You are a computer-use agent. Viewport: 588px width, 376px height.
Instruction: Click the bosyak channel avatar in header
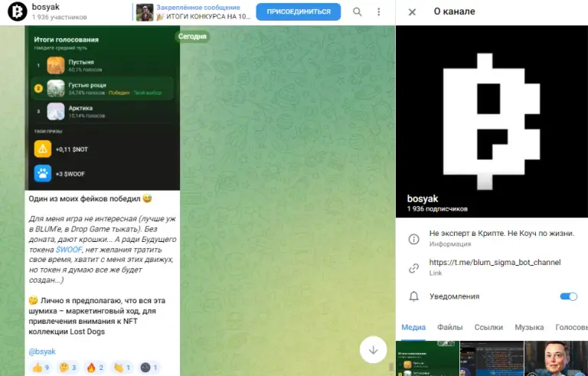(18, 11)
